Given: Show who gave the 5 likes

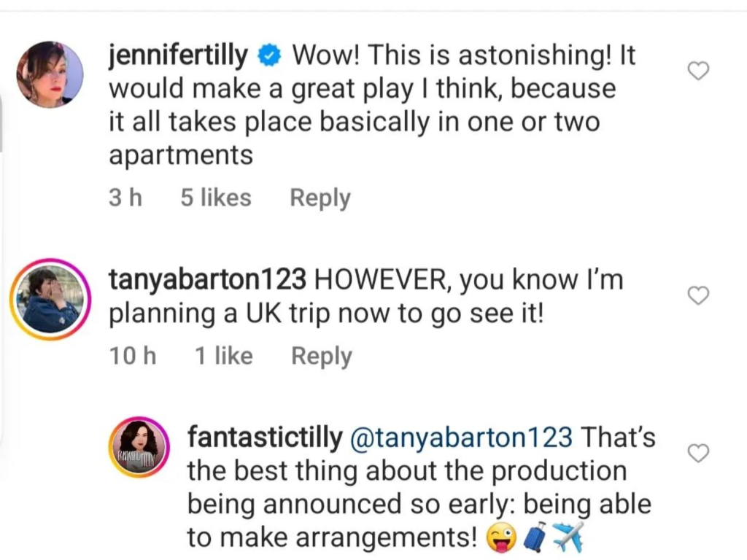Looking at the screenshot, I should click(x=216, y=198).
